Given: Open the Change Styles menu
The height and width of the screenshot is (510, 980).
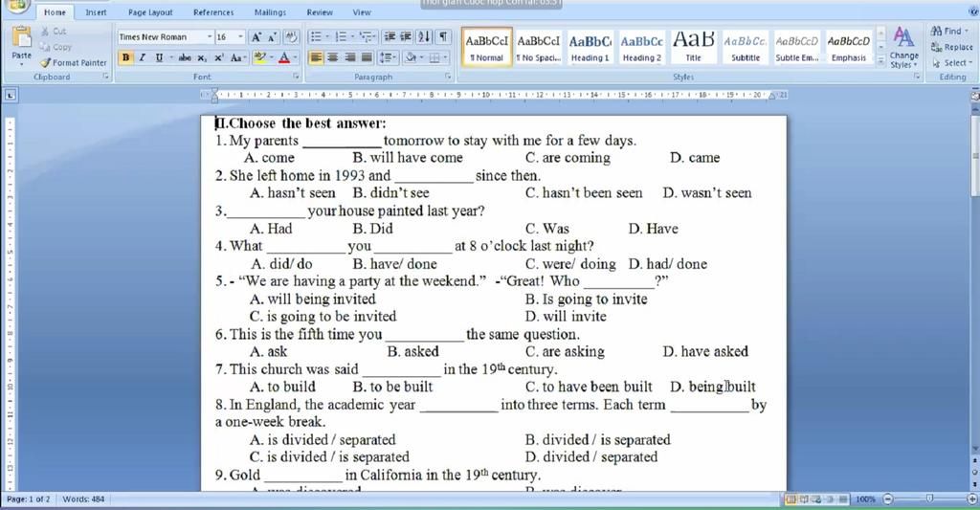Looking at the screenshot, I should 903,47.
